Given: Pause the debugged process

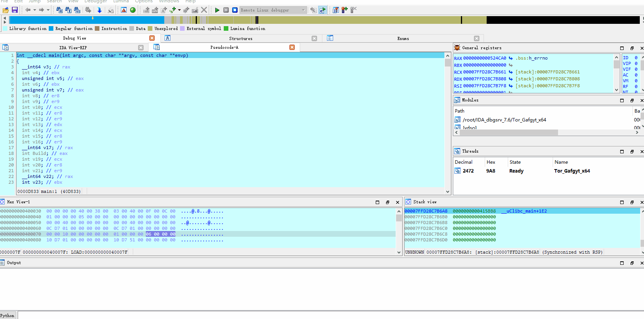Looking at the screenshot, I should pos(226,10).
